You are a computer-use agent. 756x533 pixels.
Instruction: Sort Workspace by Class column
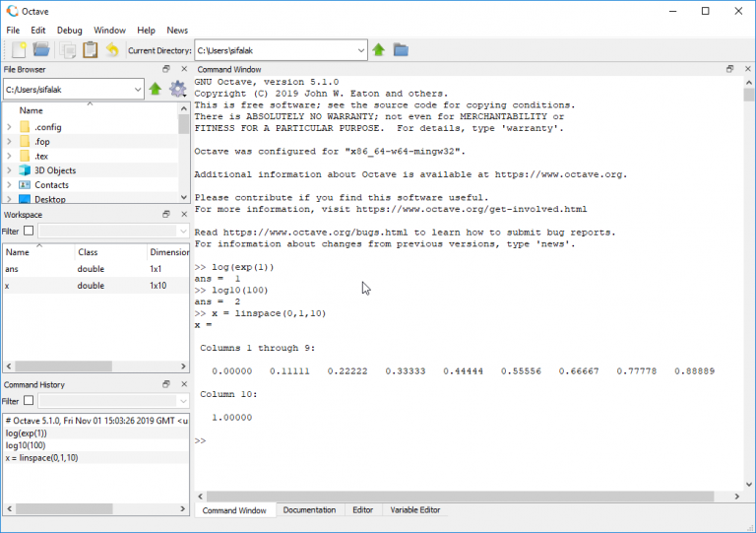pyautogui.click(x=110, y=252)
